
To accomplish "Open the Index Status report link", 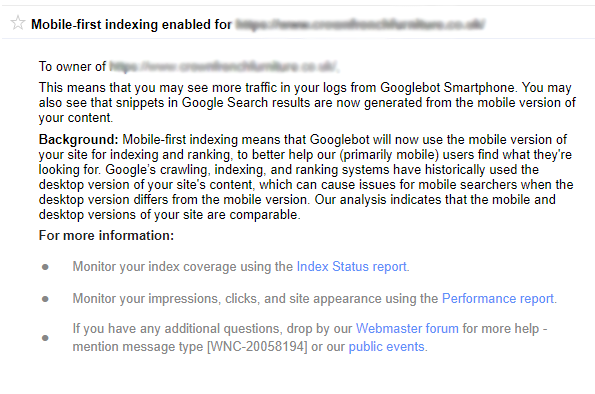I will pos(351,266).
